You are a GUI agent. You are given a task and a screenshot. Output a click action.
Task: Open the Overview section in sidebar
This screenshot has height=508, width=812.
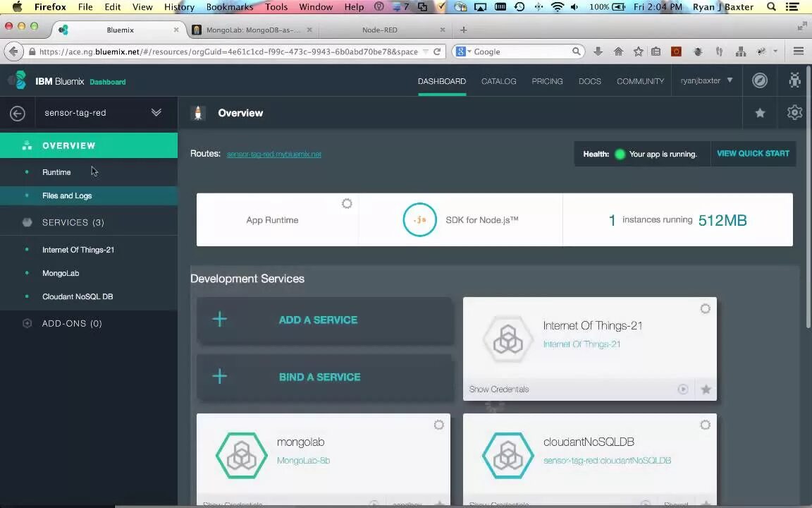(89, 145)
